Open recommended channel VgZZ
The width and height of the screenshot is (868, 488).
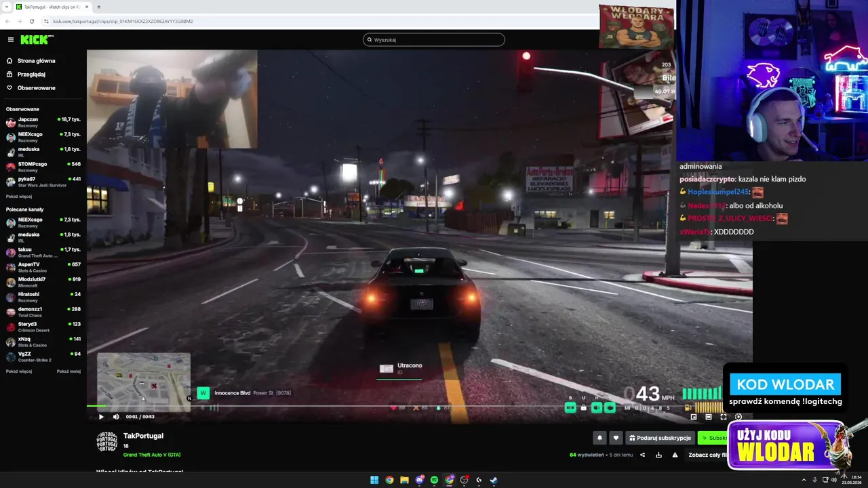pos(43,357)
